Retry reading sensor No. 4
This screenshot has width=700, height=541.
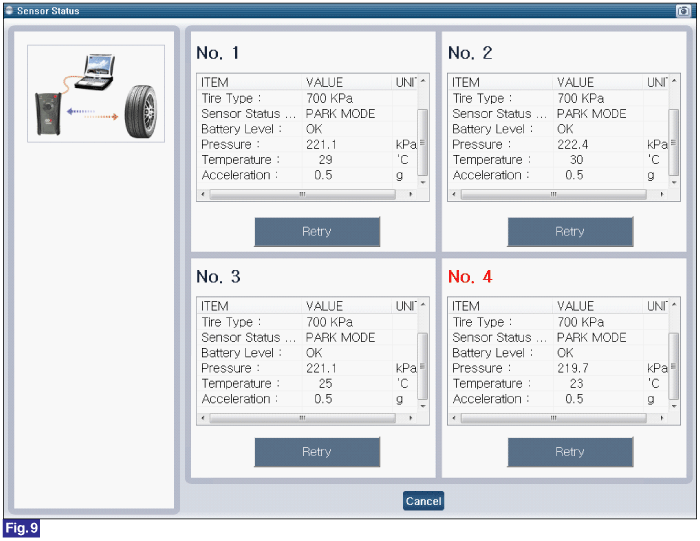pyautogui.click(x=570, y=452)
